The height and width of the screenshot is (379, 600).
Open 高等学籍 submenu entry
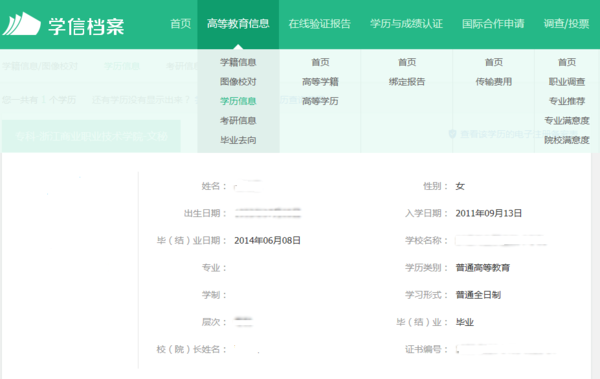point(320,82)
